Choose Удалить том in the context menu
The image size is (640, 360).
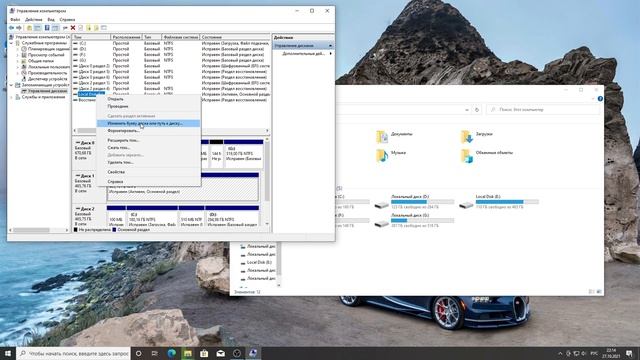point(149,162)
